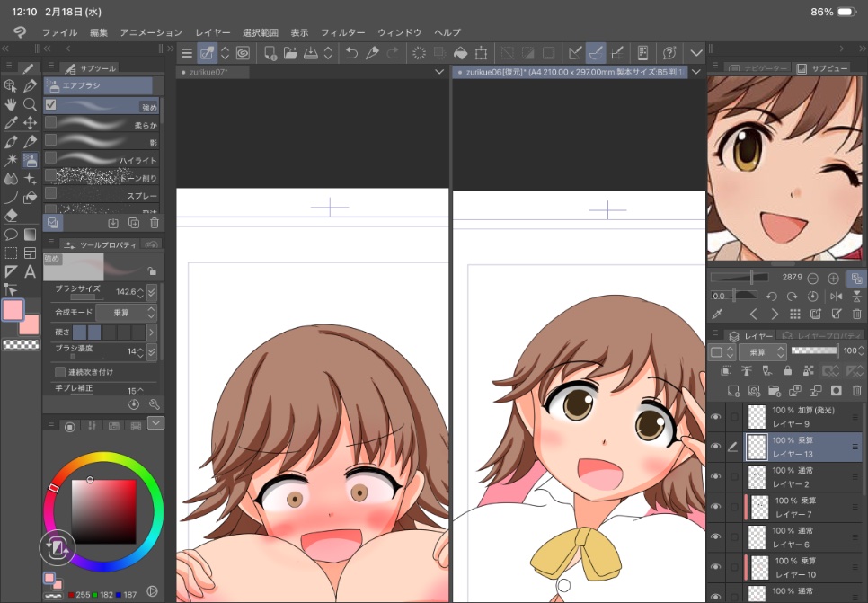Hide レイヤー 2 with eye icon
The image size is (868, 603).
pyautogui.click(x=716, y=476)
